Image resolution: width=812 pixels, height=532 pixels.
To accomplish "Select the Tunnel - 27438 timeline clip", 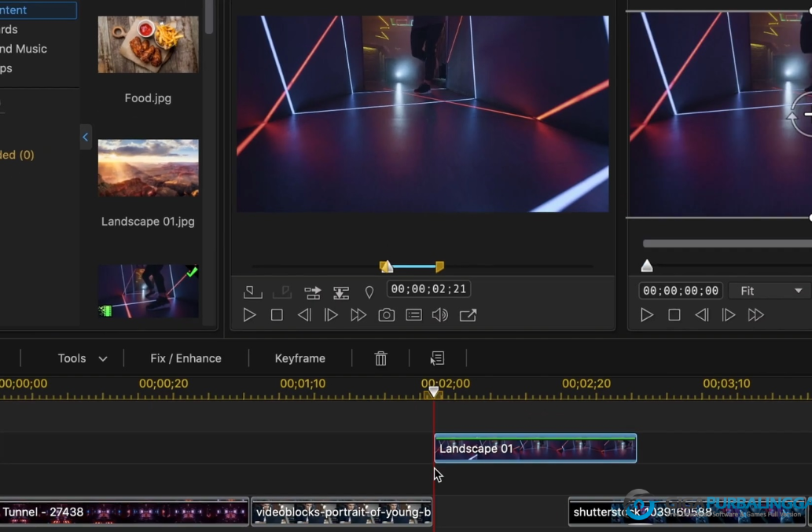I will (124, 512).
